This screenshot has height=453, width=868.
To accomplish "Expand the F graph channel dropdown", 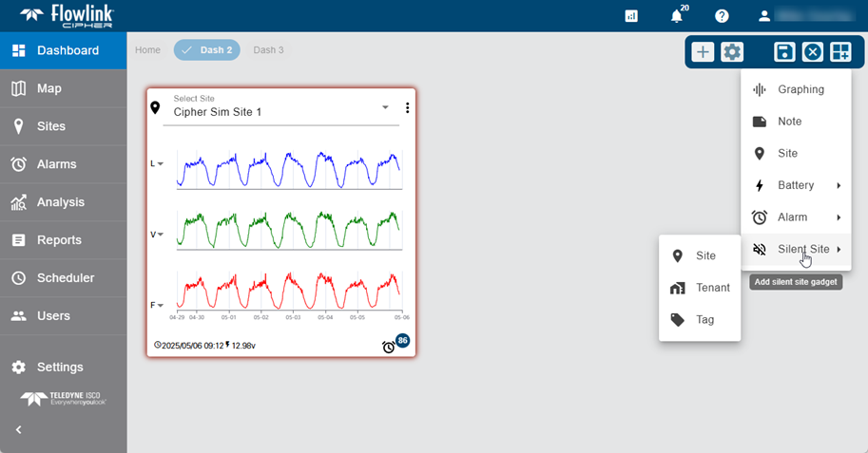I will pyautogui.click(x=155, y=305).
